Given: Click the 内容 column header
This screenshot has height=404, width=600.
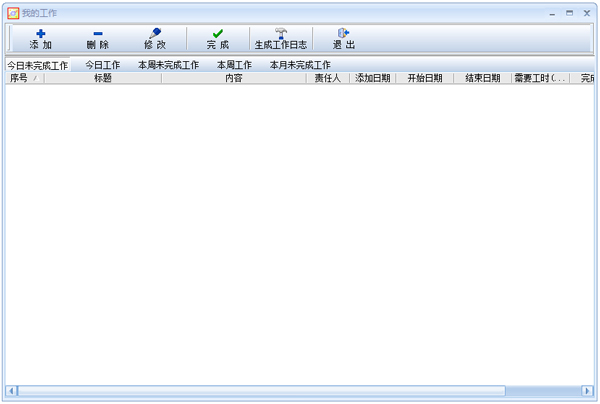Looking at the screenshot, I should [234, 78].
